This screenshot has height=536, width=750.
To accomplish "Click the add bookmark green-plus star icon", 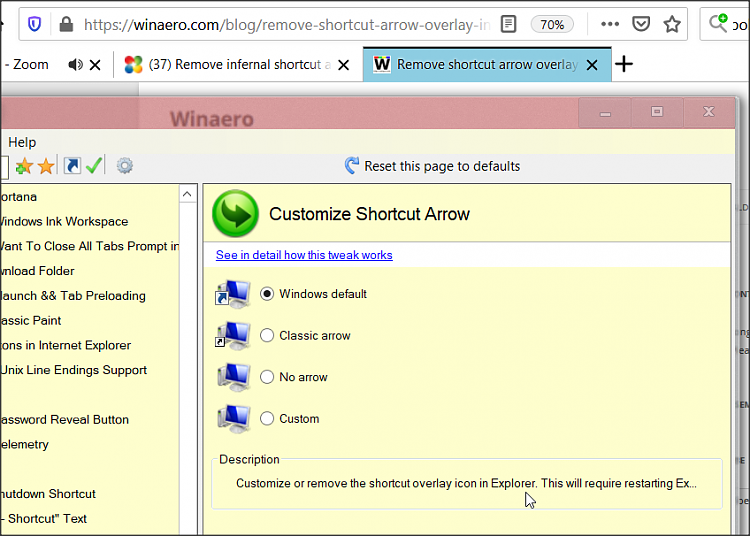I will 23,166.
